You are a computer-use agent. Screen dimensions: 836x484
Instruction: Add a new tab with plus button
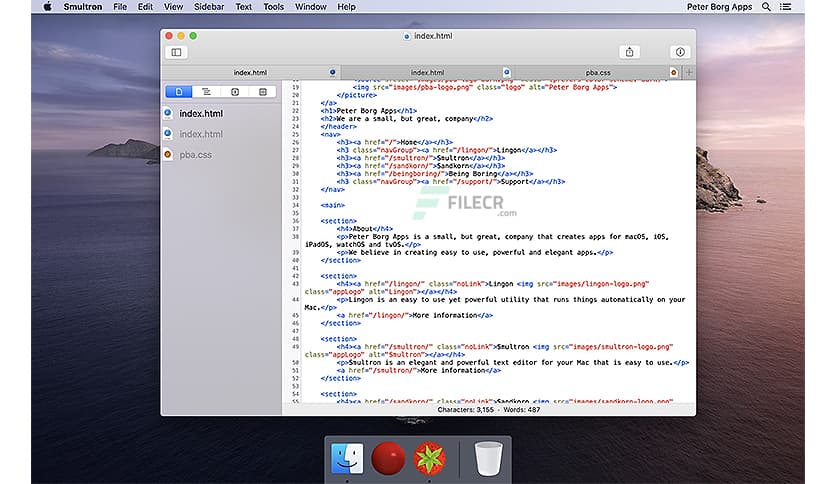click(x=689, y=72)
